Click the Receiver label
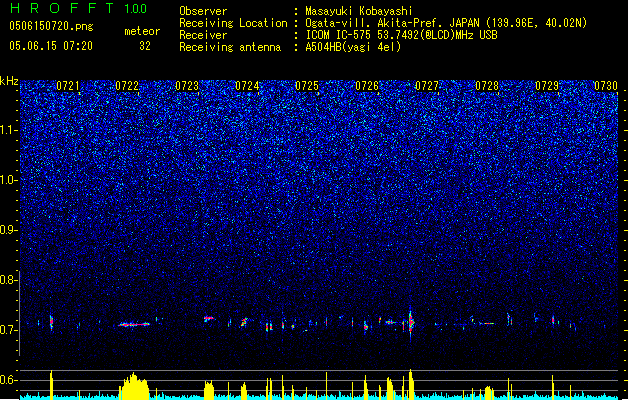This screenshot has width=629, height=400. (203, 35)
